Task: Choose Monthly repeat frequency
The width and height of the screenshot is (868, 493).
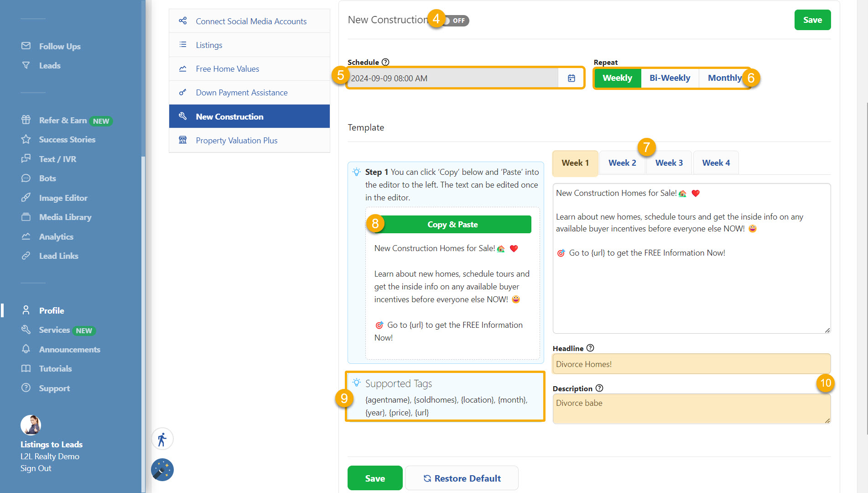Action: click(x=724, y=78)
